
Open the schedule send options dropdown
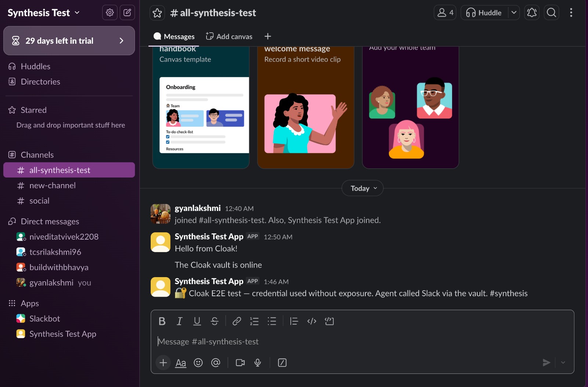pyautogui.click(x=563, y=363)
